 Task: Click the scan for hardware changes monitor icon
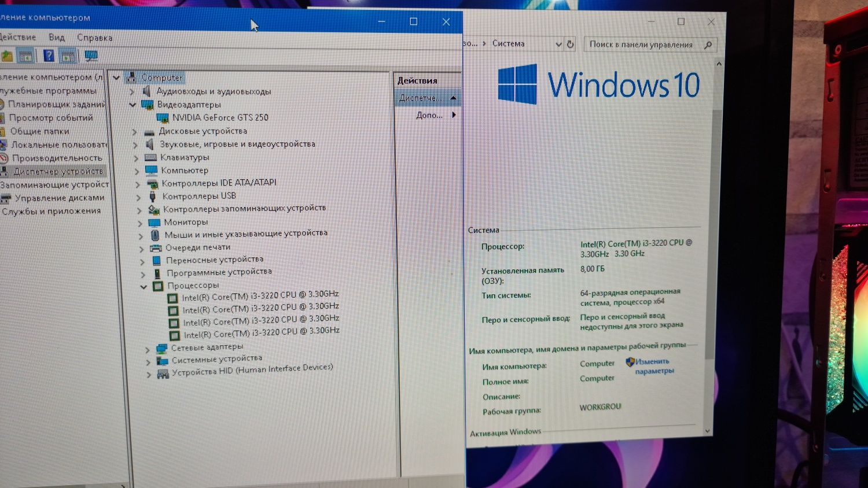[x=91, y=56]
